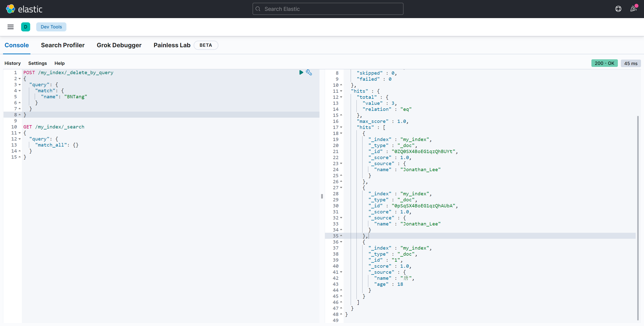Click "Jonathan_Lee" on response line 24
The image size is (644, 326).
421,170
